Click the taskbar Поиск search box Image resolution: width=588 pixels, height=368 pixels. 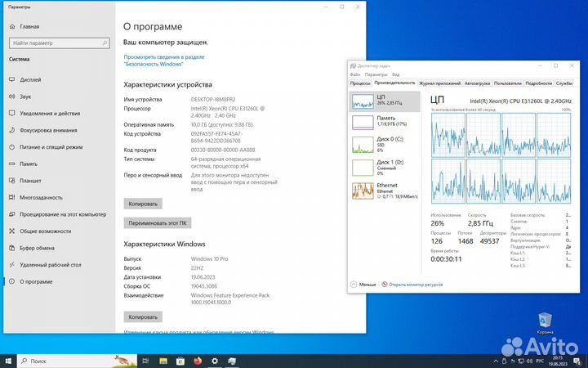(x=77, y=361)
